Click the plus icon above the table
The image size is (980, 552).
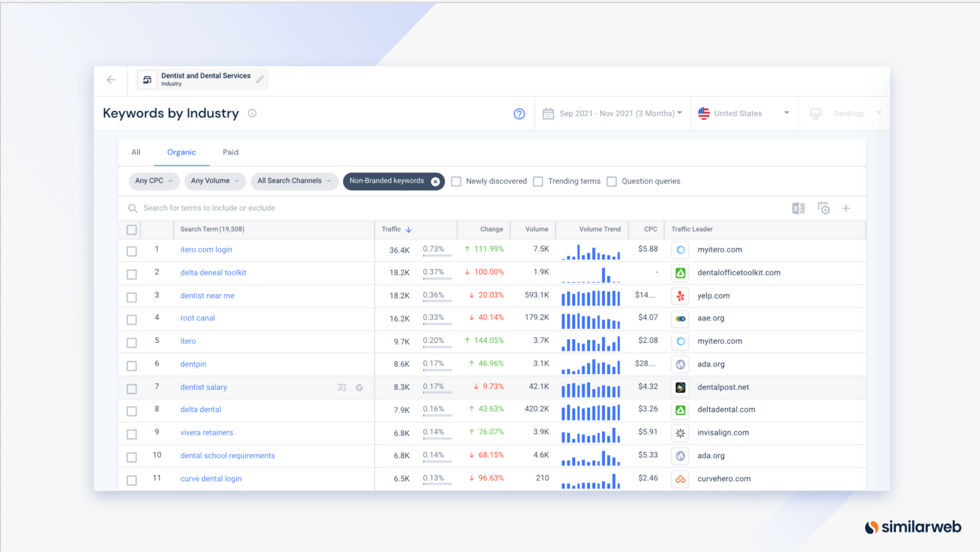point(846,208)
